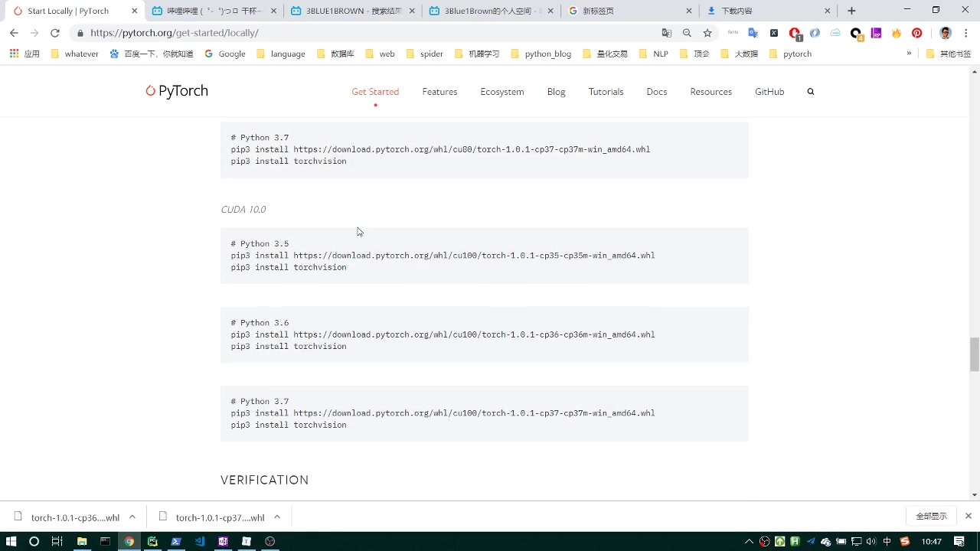Screen dimensions: 980x551
Task: Bookmark this page with the star icon
Action: click(x=707, y=33)
